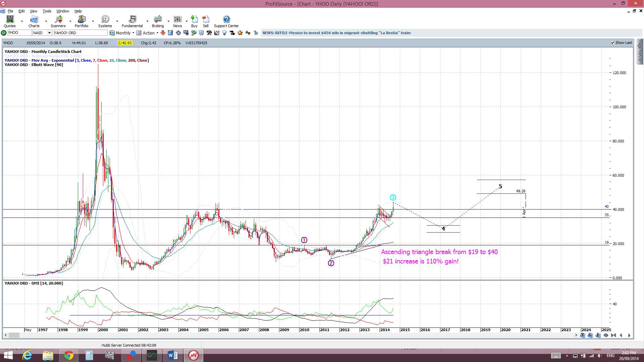Click the red down-arrow toolbar icon

pyautogui.click(x=163, y=33)
